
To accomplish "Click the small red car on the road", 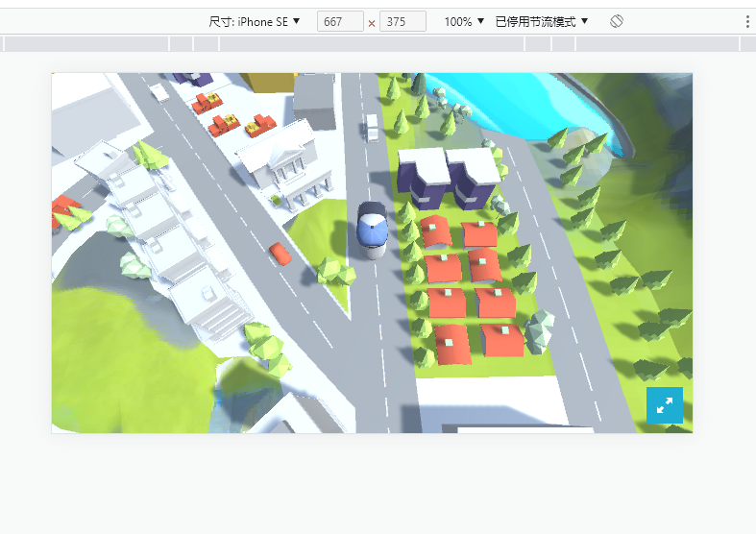I will [x=280, y=254].
